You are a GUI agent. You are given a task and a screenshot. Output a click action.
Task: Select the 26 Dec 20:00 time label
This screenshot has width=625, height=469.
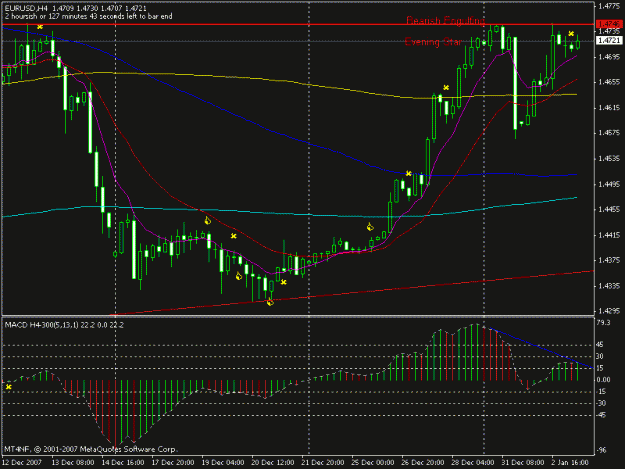click(423, 462)
